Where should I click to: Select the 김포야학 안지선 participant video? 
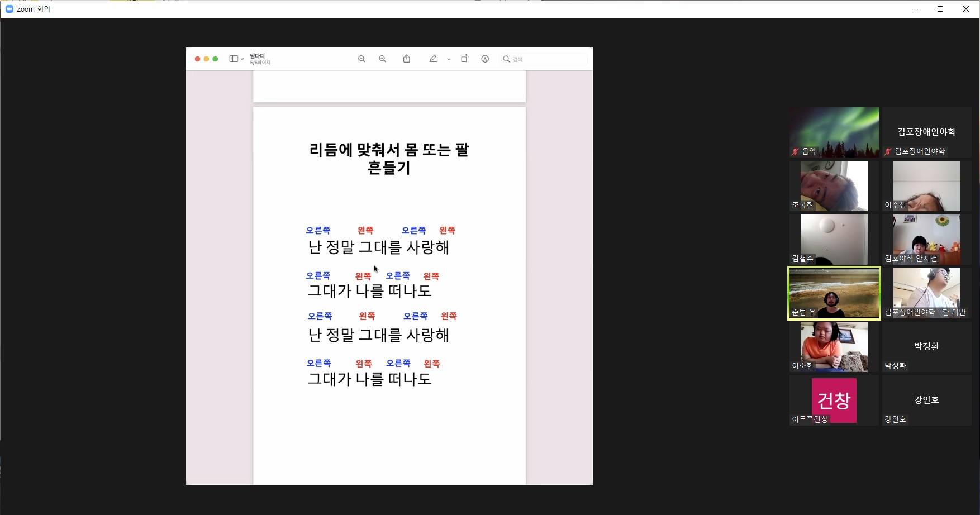(x=927, y=240)
